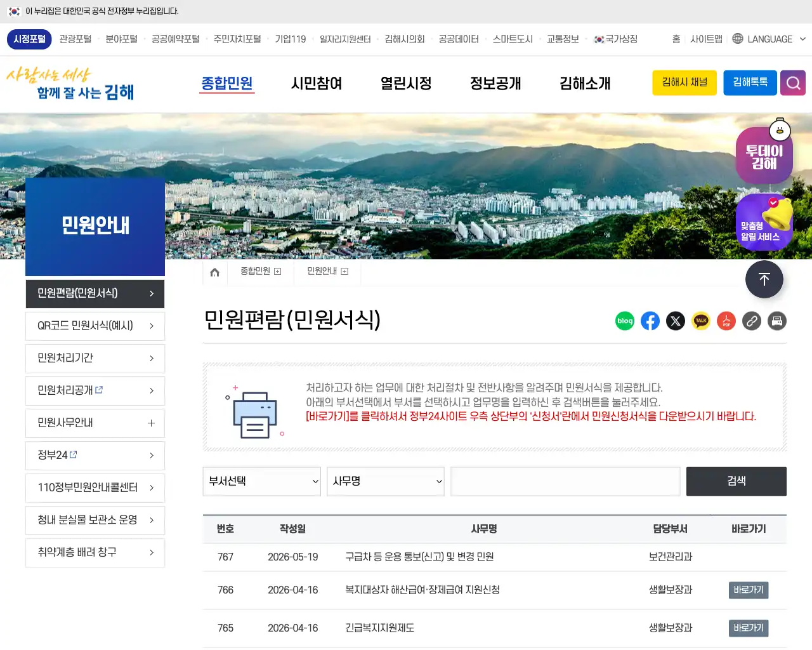The image size is (812, 650).
Task: Click date 2026-05-19 in row 767
Action: tap(292, 557)
